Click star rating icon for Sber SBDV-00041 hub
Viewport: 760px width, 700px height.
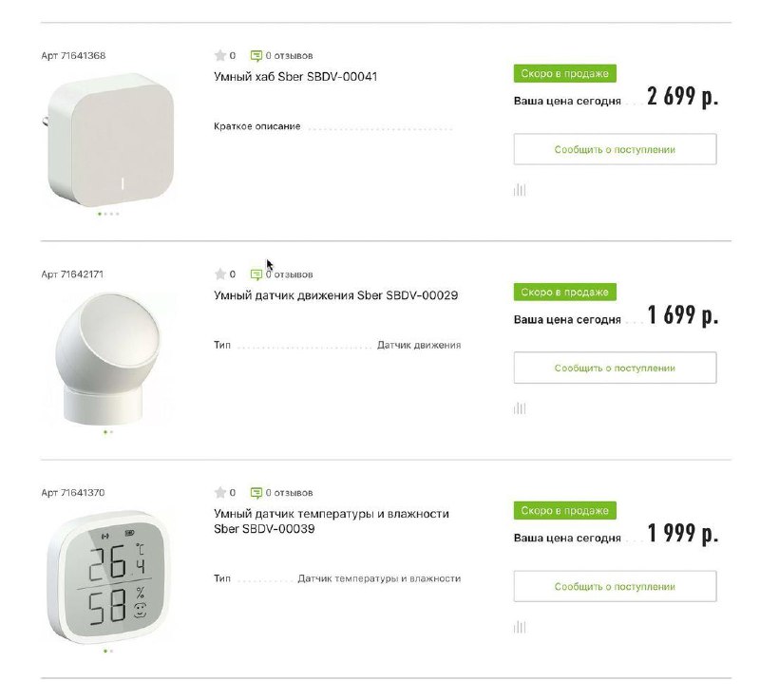[220, 56]
